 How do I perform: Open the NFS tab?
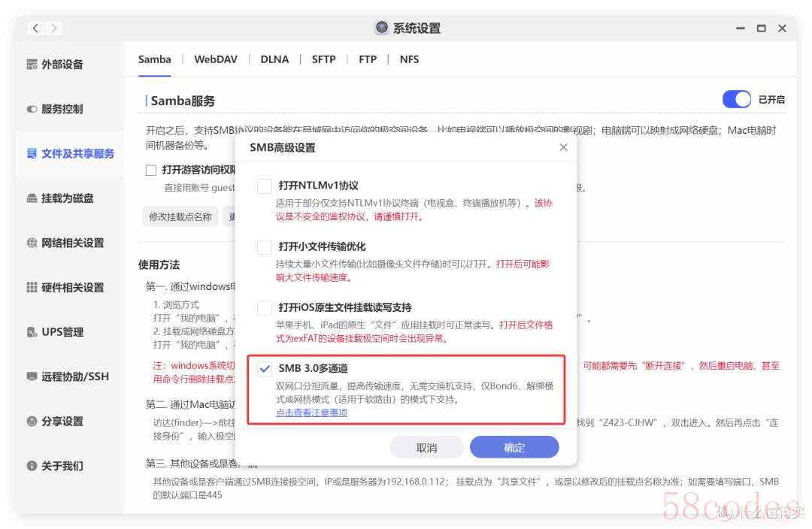click(x=409, y=59)
